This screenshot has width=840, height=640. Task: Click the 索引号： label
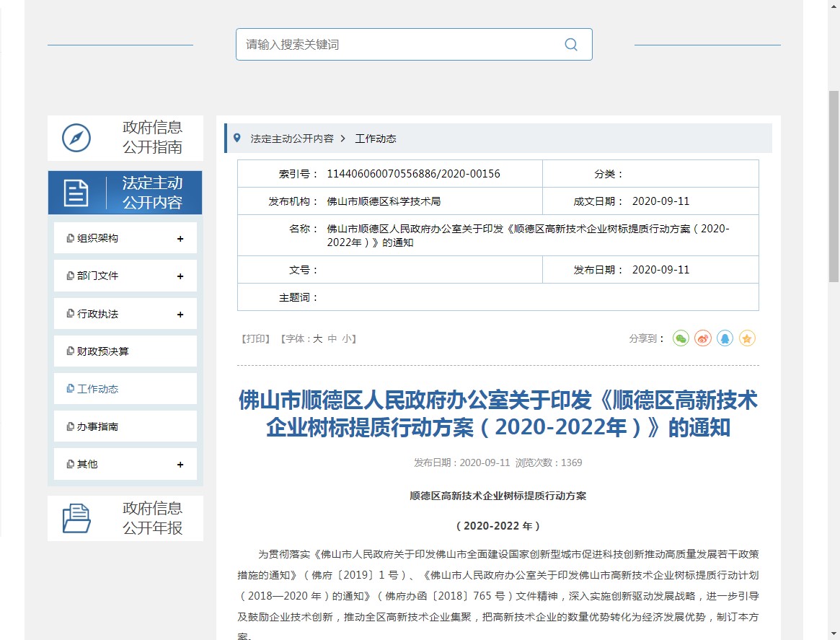[299, 174]
